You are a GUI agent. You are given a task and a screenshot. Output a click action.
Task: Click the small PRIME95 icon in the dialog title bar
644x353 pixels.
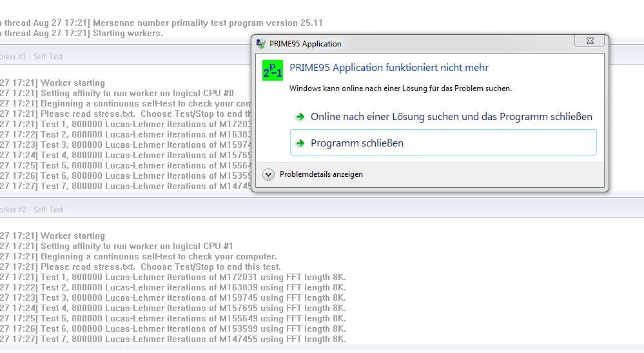click(261, 43)
